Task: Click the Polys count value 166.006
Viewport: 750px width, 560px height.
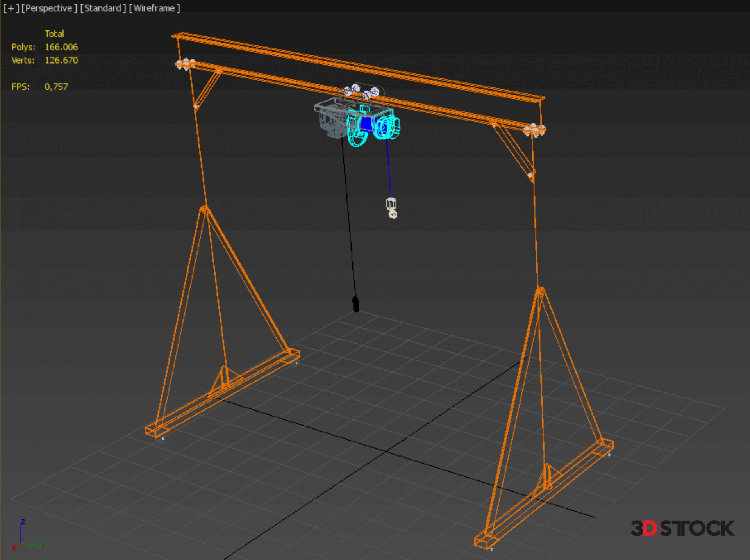Action: pos(61,47)
